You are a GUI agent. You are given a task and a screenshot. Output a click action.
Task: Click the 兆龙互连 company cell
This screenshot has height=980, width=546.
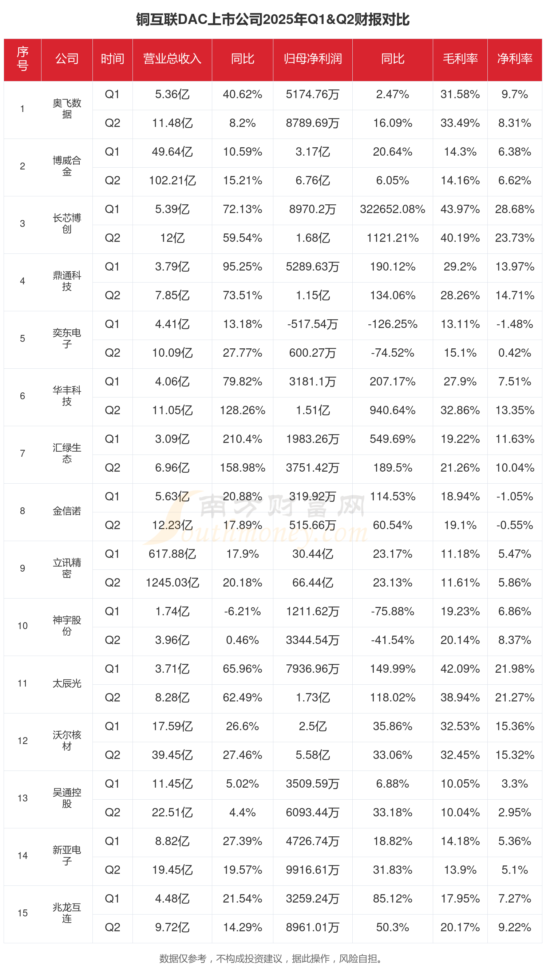pos(67,913)
